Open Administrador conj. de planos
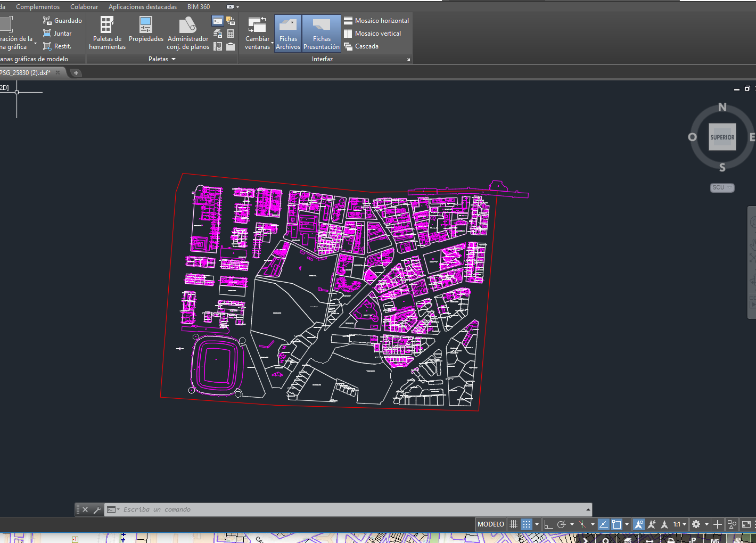The image size is (756, 543). tap(188, 32)
